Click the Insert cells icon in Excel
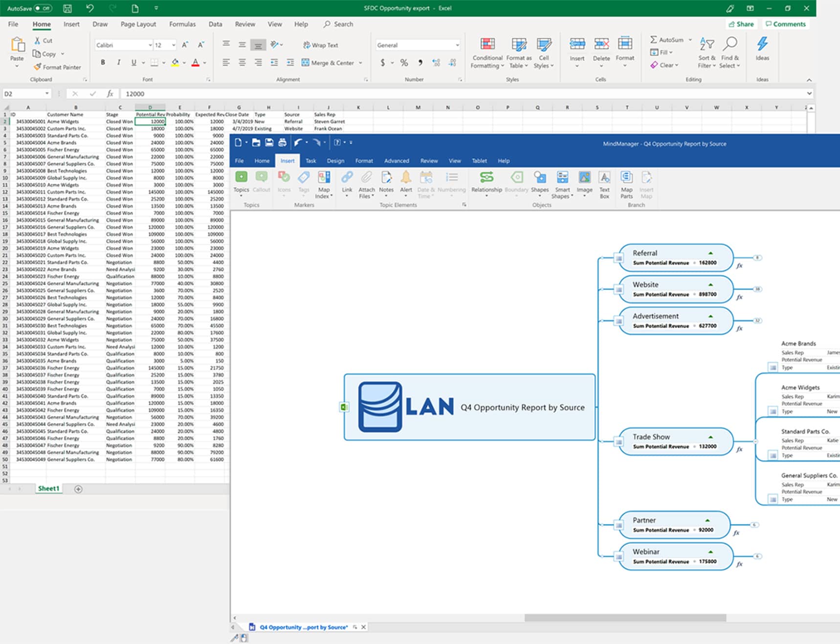This screenshot has width=840, height=644. pyautogui.click(x=577, y=44)
